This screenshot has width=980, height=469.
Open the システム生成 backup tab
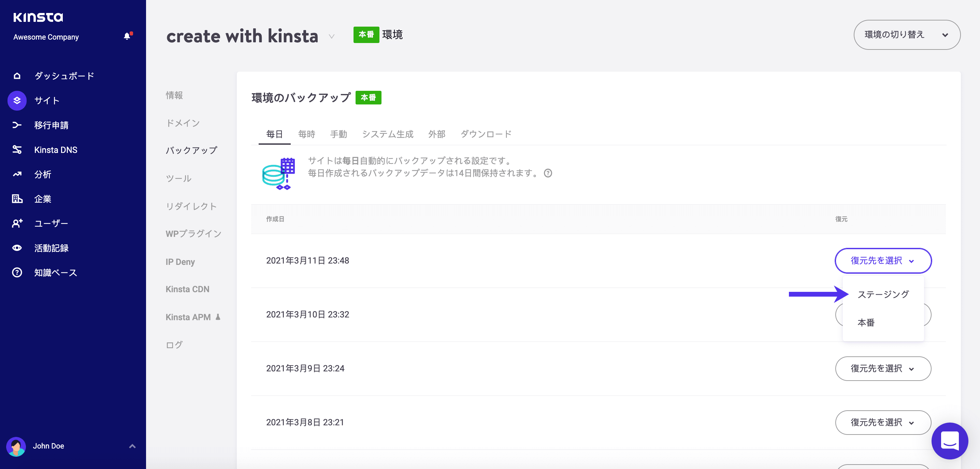click(388, 133)
